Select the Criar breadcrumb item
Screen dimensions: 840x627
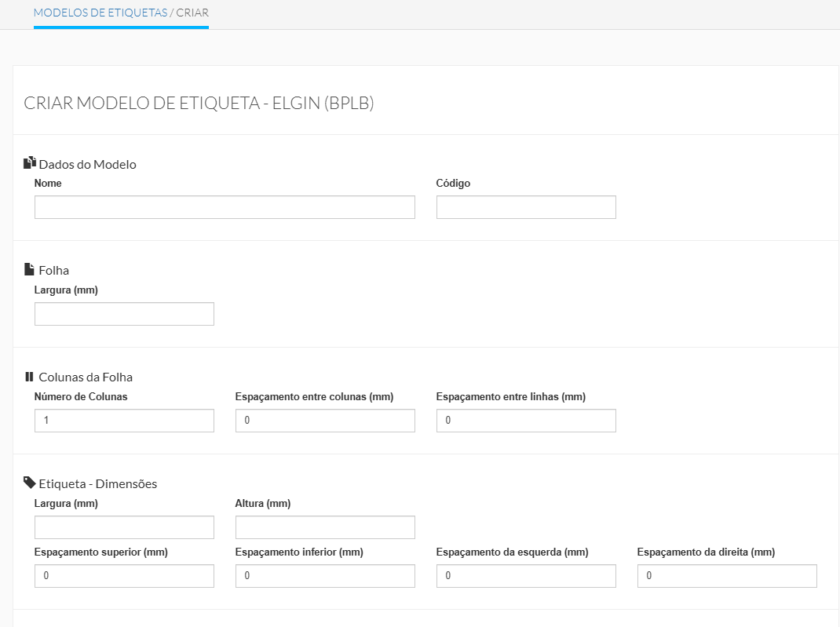tap(192, 13)
